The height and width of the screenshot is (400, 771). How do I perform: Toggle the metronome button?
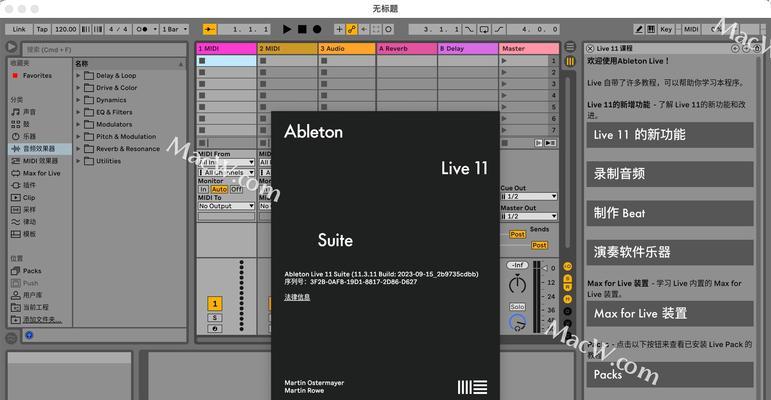(x=142, y=30)
